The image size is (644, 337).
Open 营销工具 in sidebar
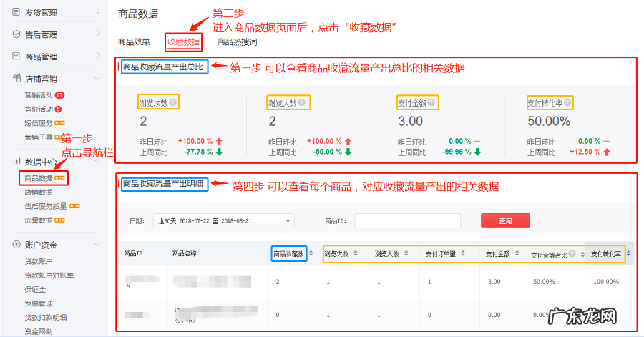pos(39,137)
